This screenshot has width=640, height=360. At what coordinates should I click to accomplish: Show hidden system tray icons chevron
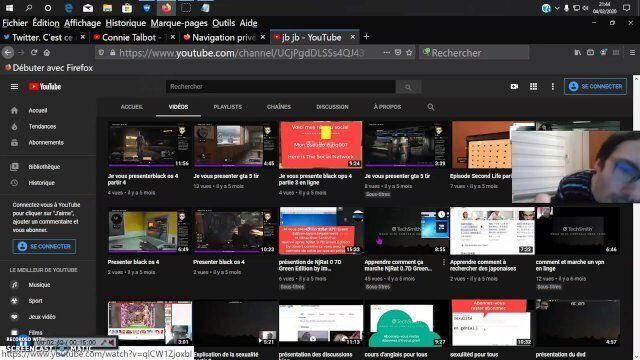click(x=557, y=8)
